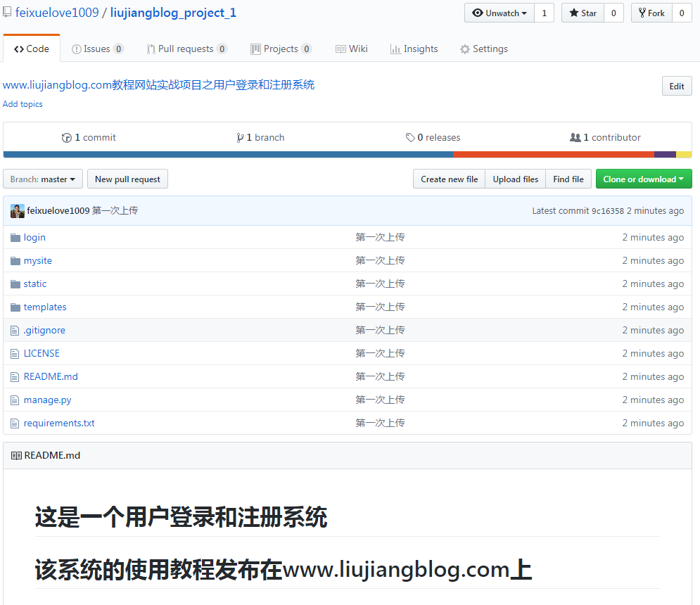Click the eye icon on Unwatch button
The height and width of the screenshot is (605, 700).
(x=478, y=13)
